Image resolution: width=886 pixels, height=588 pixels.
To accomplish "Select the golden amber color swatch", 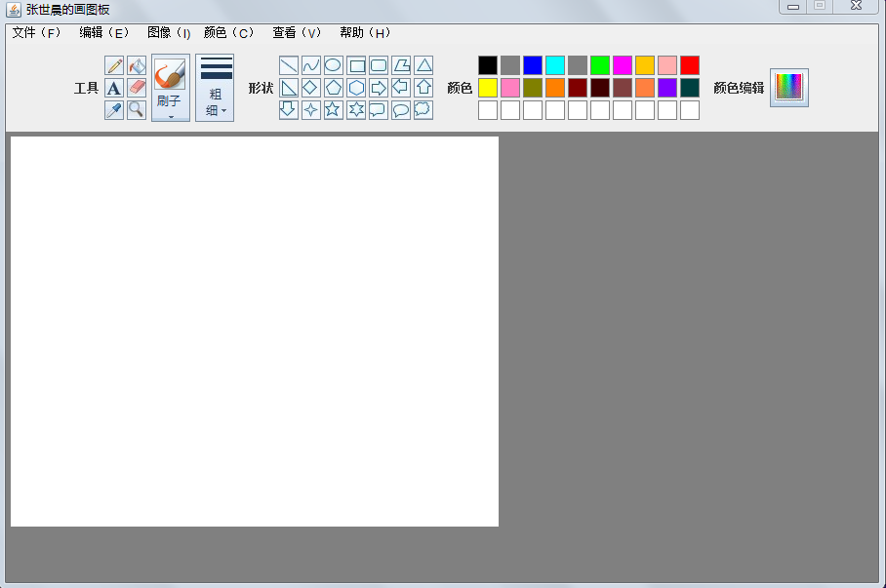I will 645,65.
